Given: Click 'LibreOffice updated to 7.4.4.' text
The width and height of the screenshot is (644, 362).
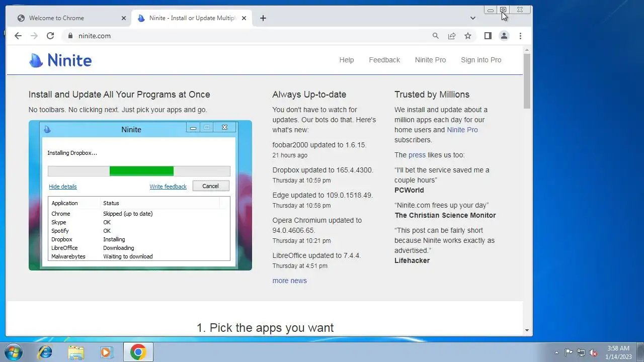Looking at the screenshot, I should (x=316, y=255).
